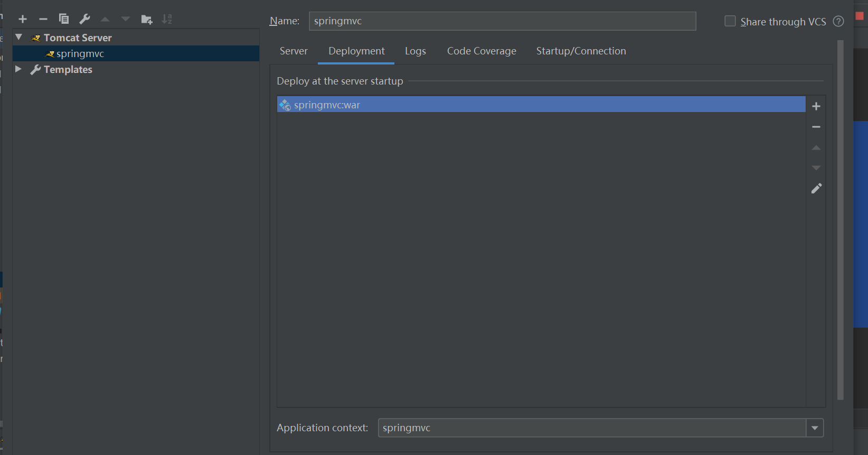Switch to the Server tab
Screen dimensions: 868x455
point(294,51)
